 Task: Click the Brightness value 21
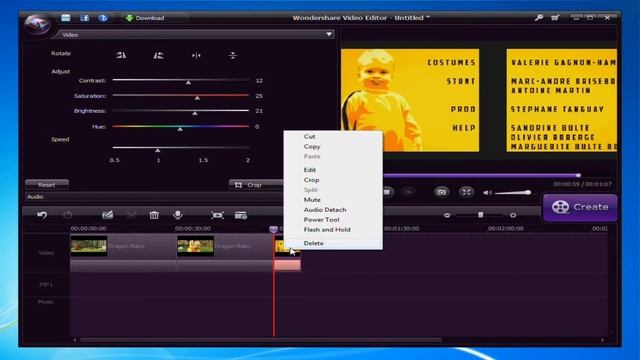click(x=259, y=111)
